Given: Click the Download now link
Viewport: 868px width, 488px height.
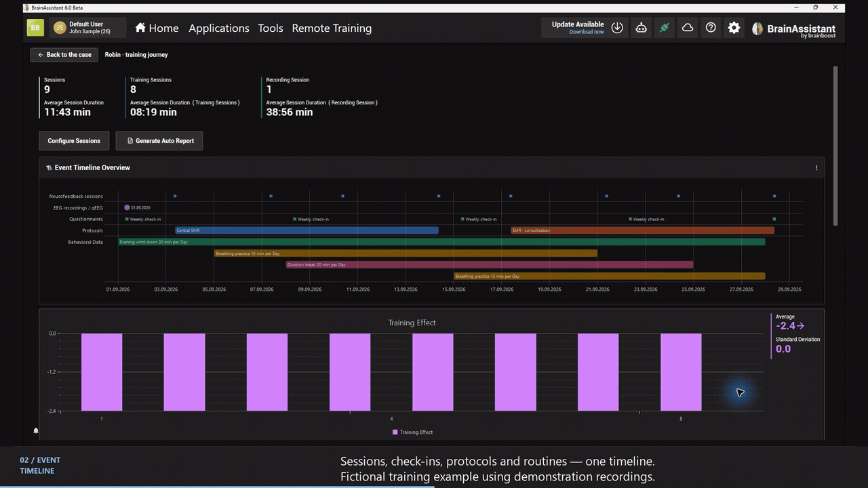Looking at the screenshot, I should pos(587,32).
